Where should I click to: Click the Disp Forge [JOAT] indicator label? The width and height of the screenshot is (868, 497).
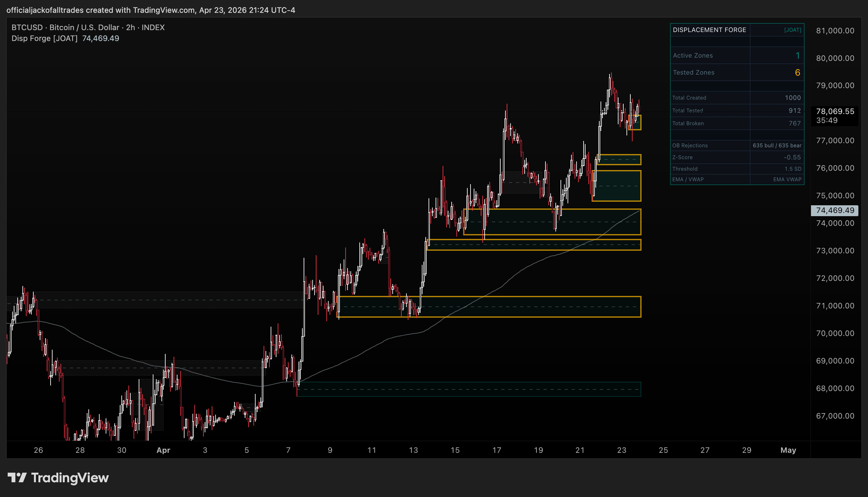45,38
